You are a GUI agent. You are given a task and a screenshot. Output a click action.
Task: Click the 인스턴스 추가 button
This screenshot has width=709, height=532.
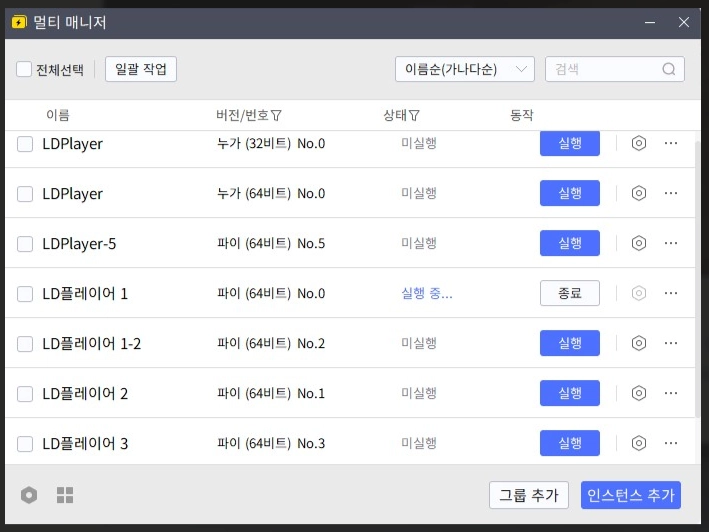click(x=631, y=495)
